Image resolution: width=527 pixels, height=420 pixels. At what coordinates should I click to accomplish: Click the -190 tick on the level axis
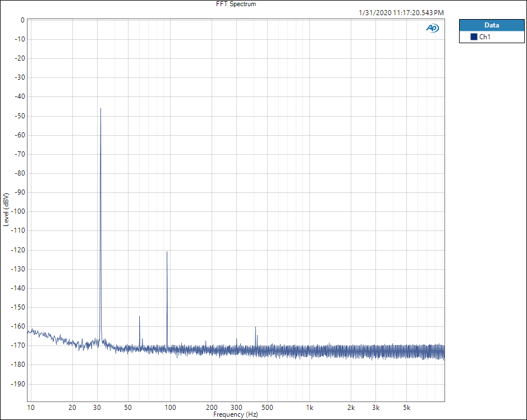pos(19,384)
